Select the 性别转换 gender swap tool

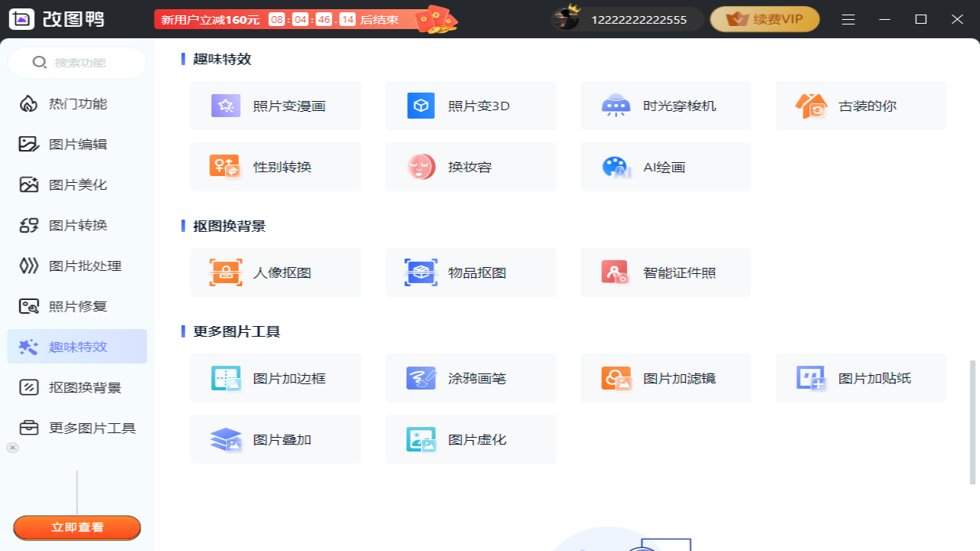(276, 166)
